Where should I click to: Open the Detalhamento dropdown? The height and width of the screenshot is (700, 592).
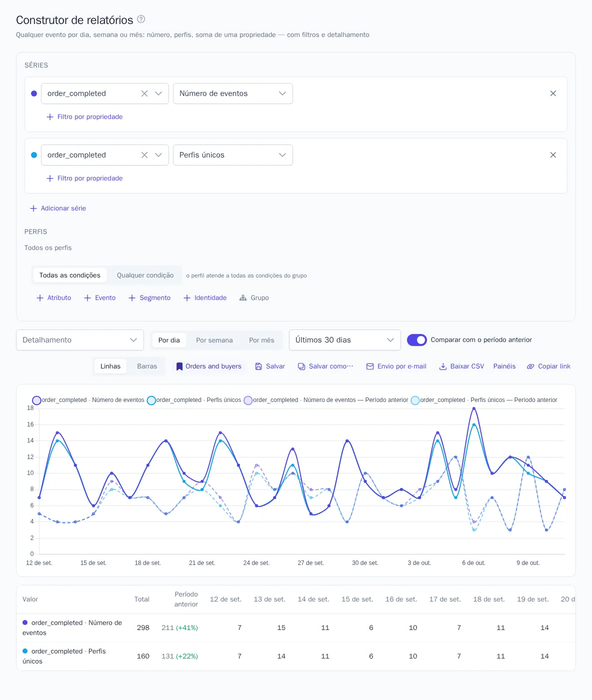(x=80, y=340)
